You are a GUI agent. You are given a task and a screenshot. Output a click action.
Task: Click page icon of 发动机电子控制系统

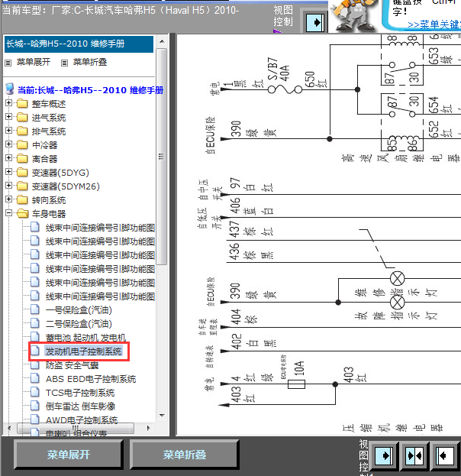click(35, 351)
